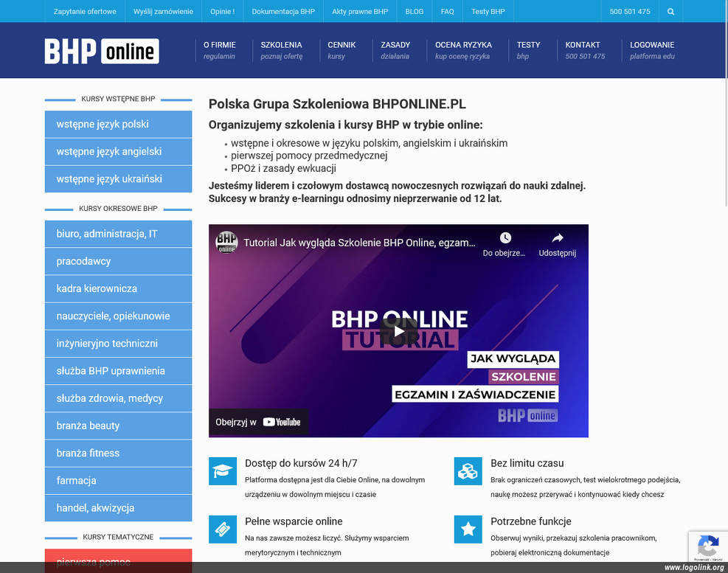Open branża beauty course
Screen dimensions: 728x573
119,426
